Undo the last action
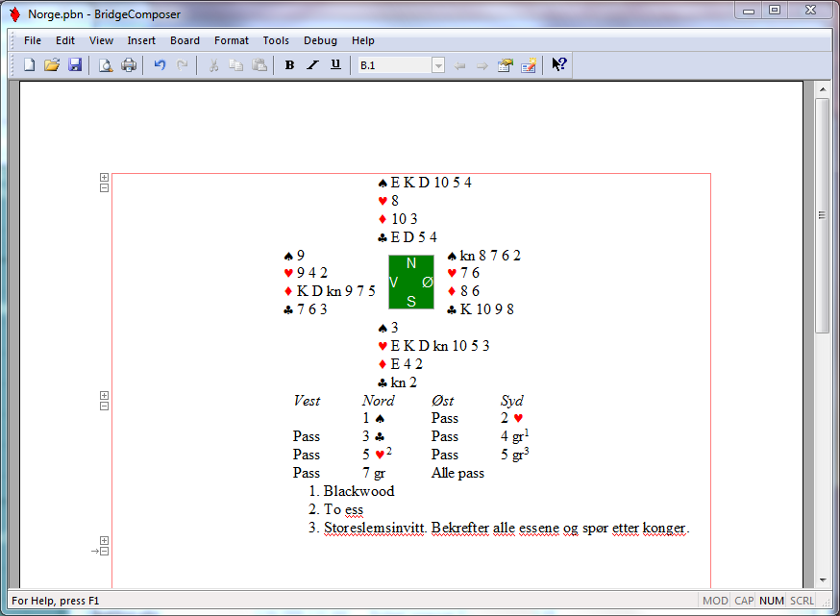This screenshot has height=616, width=840. [x=160, y=65]
